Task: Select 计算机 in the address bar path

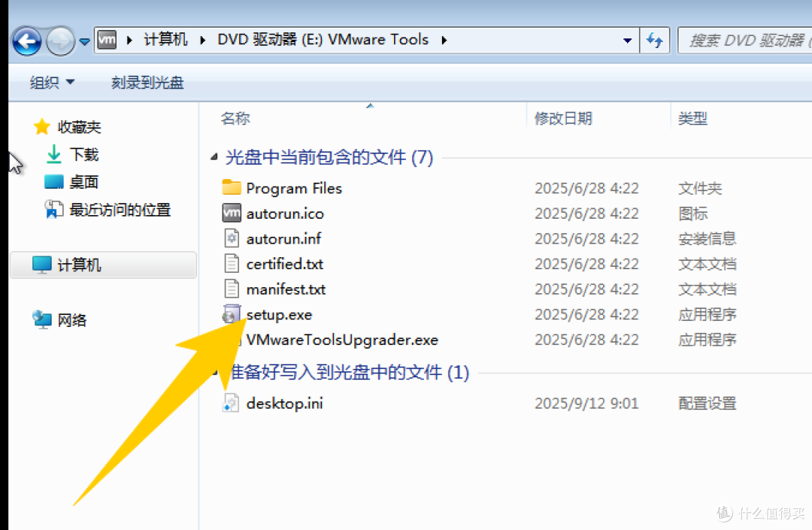Action: 165,40
